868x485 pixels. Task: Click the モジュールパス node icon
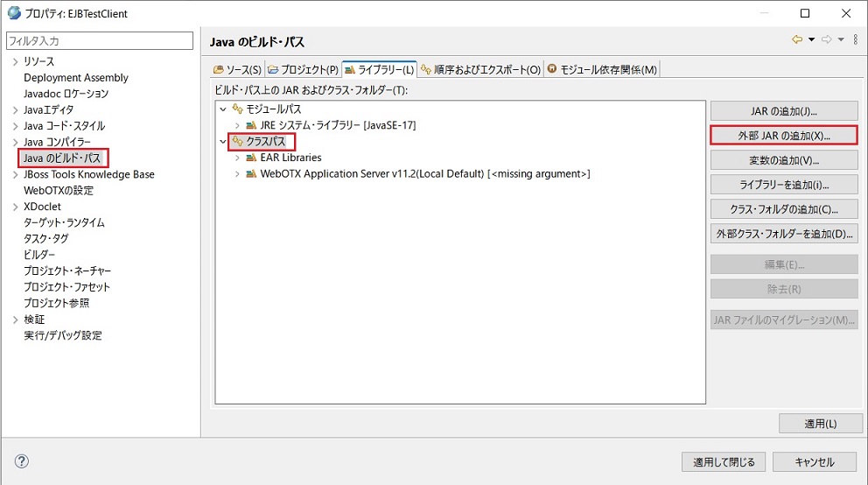238,109
